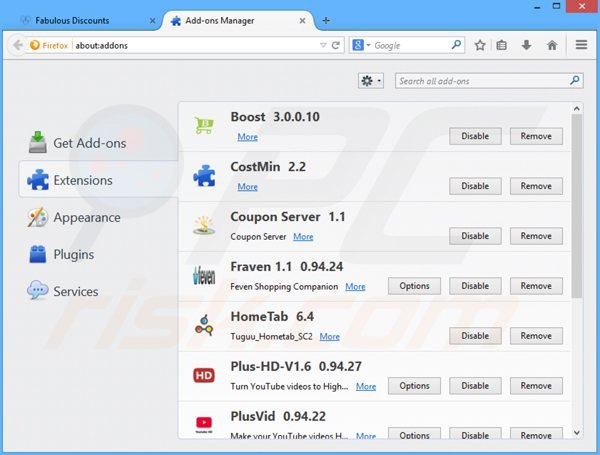Reload the page with refresh icon
Screen dimensions: 600x455
336,45
